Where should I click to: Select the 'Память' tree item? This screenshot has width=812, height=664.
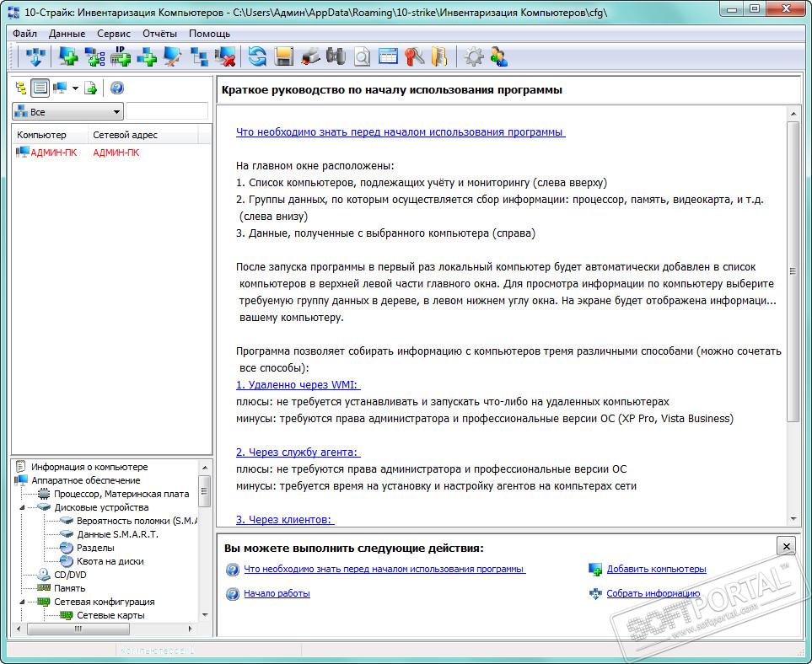point(69,588)
